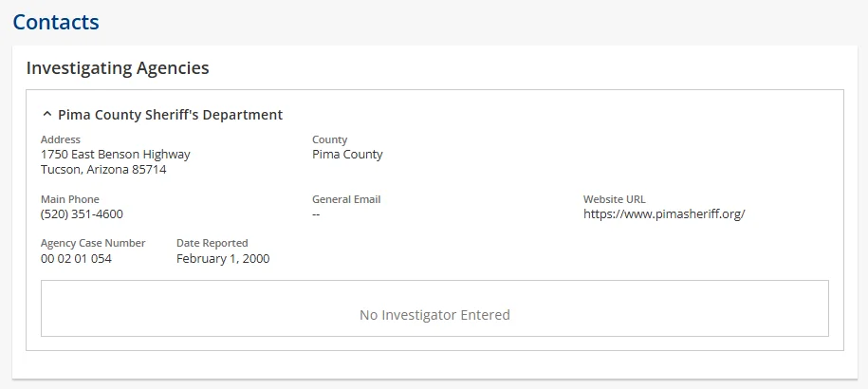Image resolution: width=868 pixels, height=389 pixels.
Task: Click the Pima County value under County
Action: 347,155
